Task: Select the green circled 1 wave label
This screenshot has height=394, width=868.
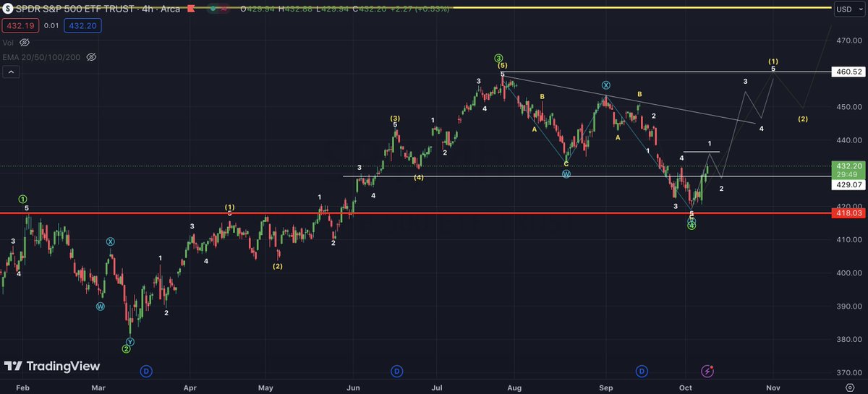Action: [x=22, y=199]
